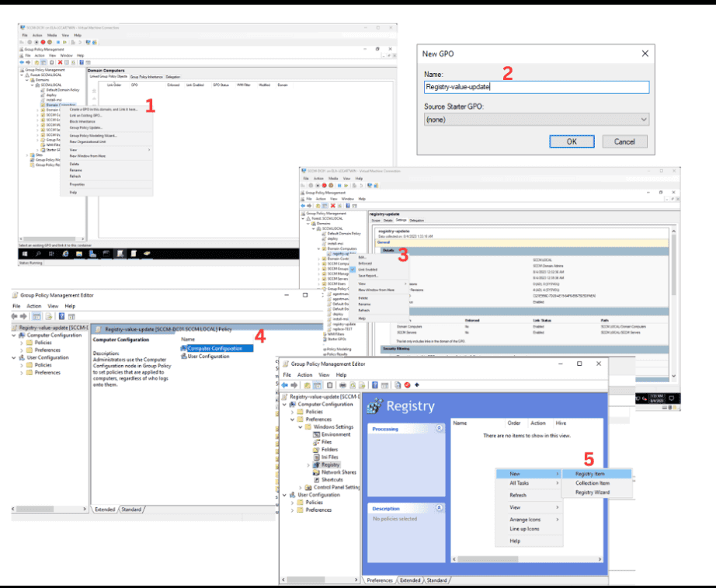Collapse the Processing panel chevron
Image resolution: width=716 pixels, height=588 pixels.
[438, 427]
